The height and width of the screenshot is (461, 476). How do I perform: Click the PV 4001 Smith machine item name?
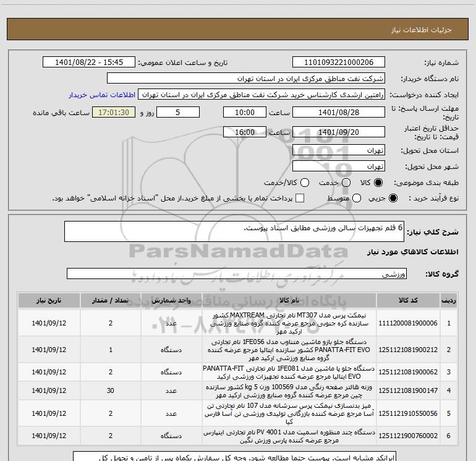tap(289, 436)
